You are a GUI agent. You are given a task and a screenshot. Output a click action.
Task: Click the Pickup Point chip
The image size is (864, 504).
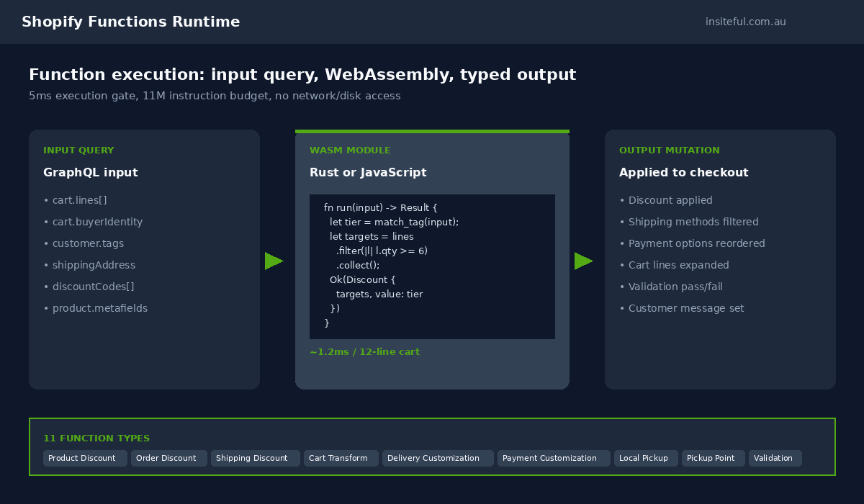[x=714, y=458]
